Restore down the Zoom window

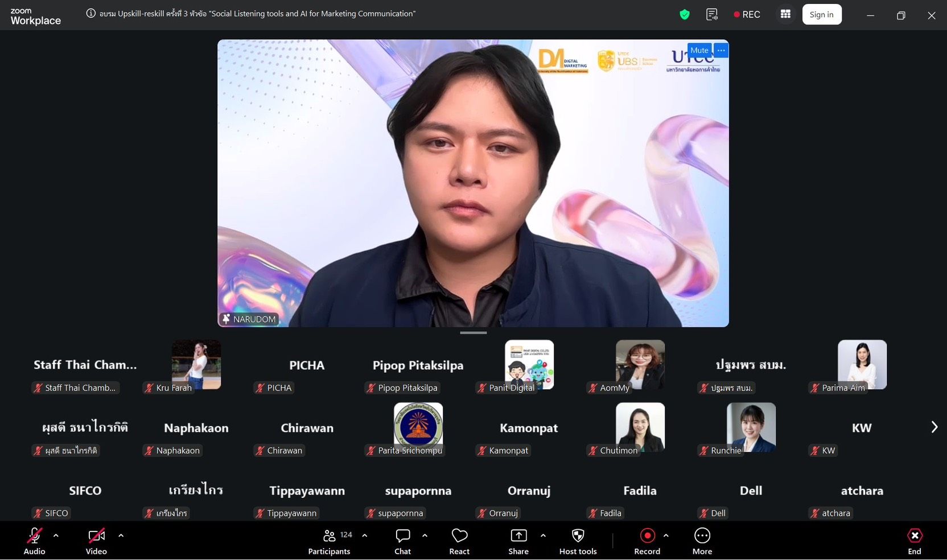901,15
